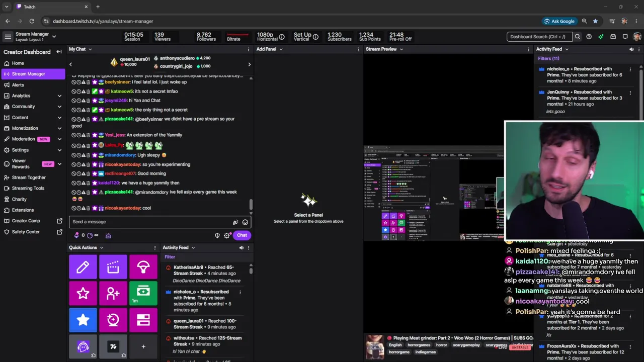Click the dashboard search magnifier button
644x362 pixels.
pyautogui.click(x=578, y=37)
